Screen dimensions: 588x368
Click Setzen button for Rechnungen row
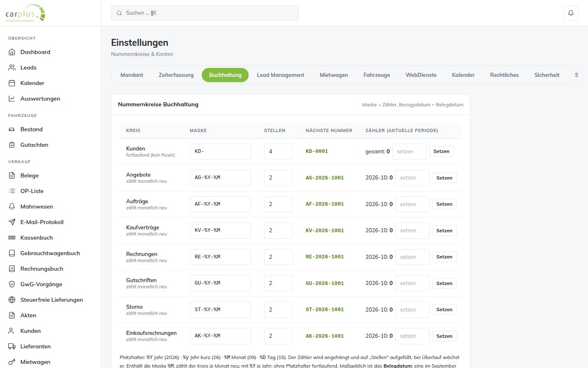[444, 257]
